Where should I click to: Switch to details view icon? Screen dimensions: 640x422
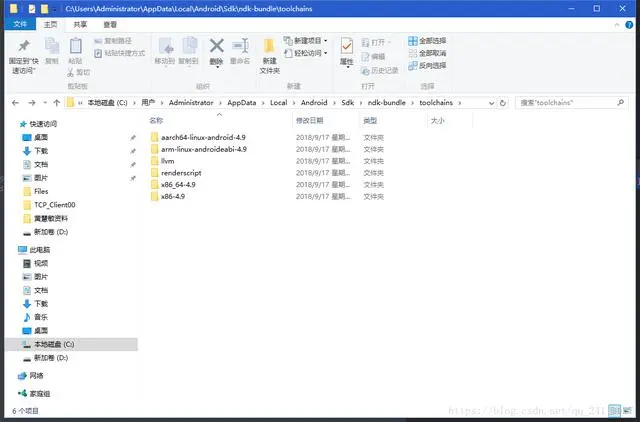click(614, 411)
